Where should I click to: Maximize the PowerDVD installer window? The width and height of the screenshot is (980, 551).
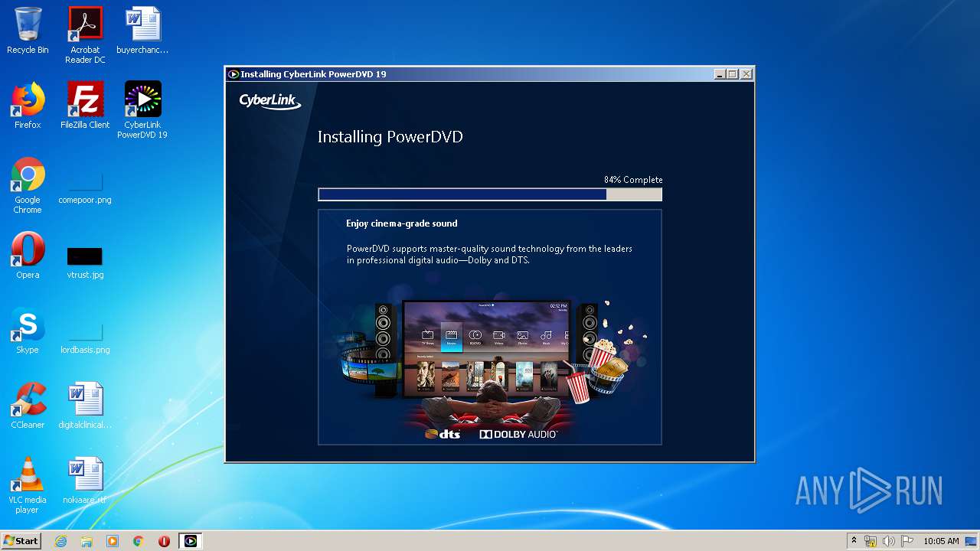[733, 74]
